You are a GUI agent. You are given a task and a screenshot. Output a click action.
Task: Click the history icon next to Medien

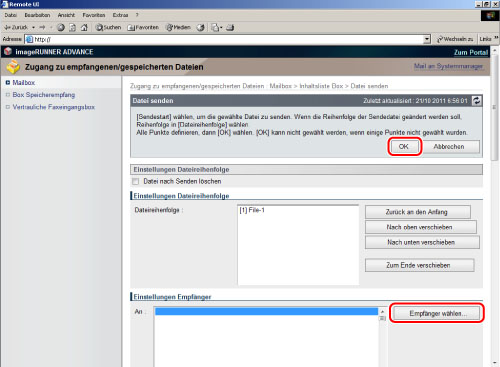pyautogui.click(x=200, y=27)
